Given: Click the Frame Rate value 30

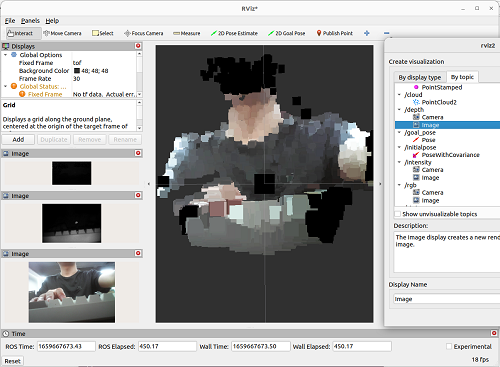Looking at the screenshot, I should [x=77, y=79].
